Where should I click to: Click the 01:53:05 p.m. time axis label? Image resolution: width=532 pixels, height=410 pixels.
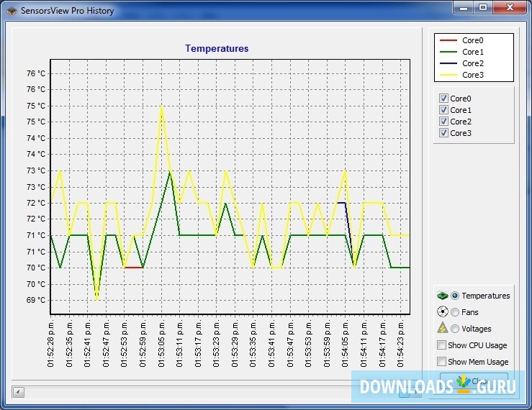[161, 345]
